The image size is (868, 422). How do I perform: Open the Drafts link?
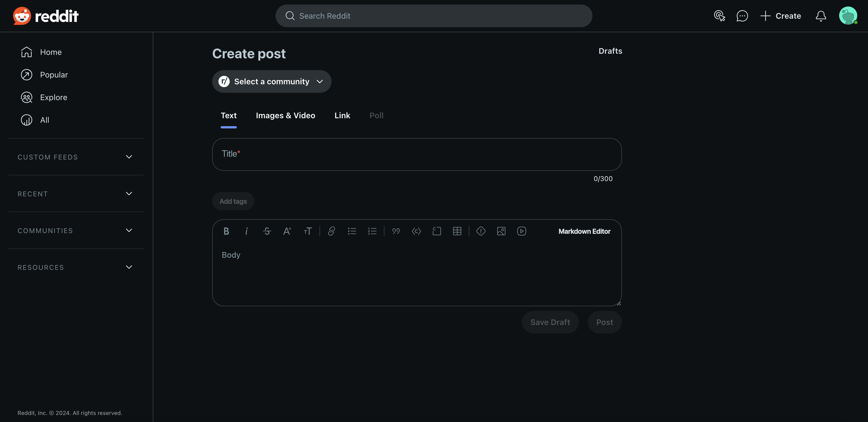tap(610, 51)
